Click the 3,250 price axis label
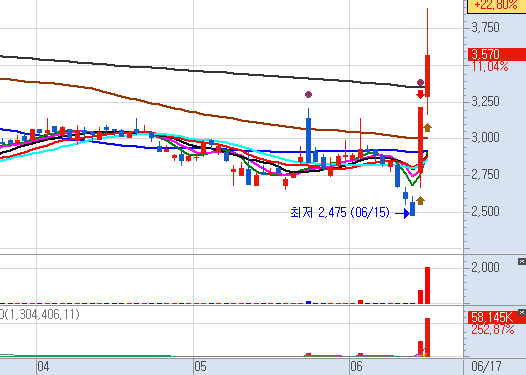The image size is (526, 375). pyautogui.click(x=485, y=101)
